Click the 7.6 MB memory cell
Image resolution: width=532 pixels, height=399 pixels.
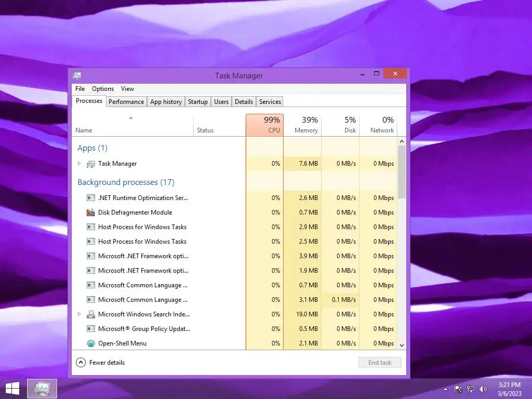pos(302,164)
